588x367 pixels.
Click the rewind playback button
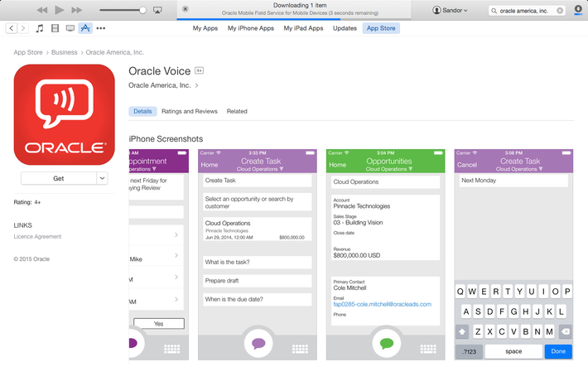click(42, 10)
